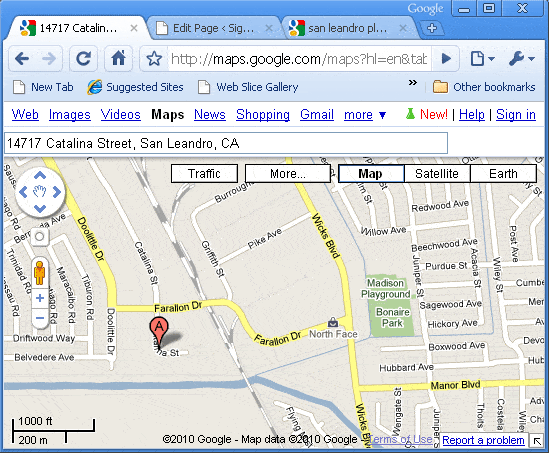Open the Web Slice Gallery bookmark
The height and width of the screenshot is (453, 549).
coord(248,87)
